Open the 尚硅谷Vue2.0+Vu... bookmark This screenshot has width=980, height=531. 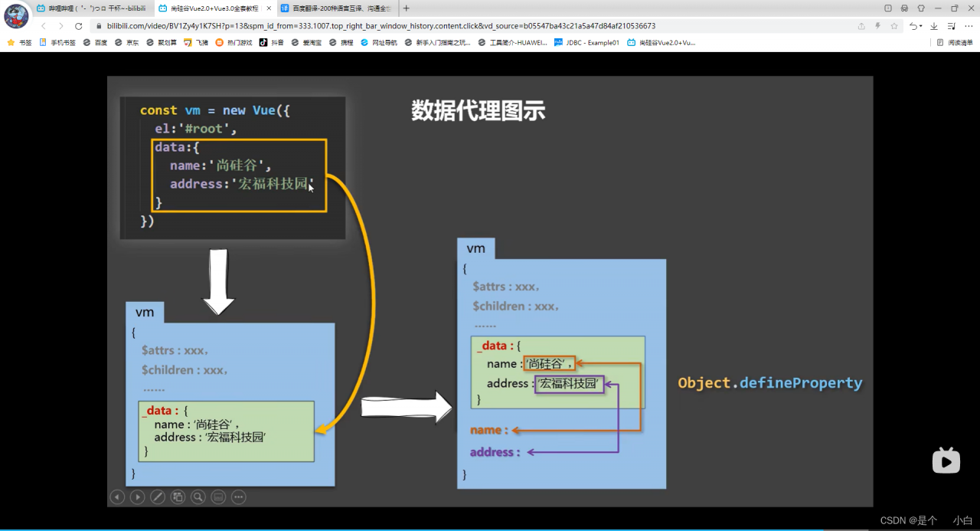(661, 43)
